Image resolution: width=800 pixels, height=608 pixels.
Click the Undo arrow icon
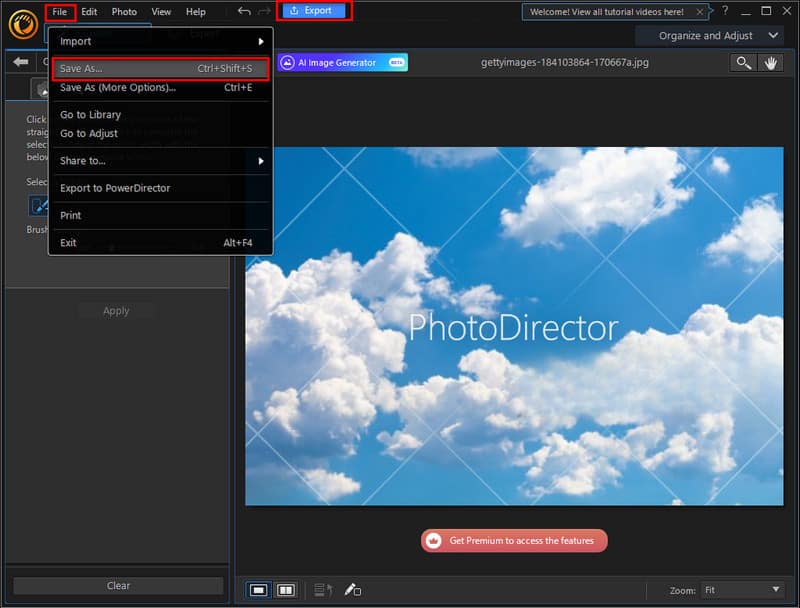tap(244, 11)
